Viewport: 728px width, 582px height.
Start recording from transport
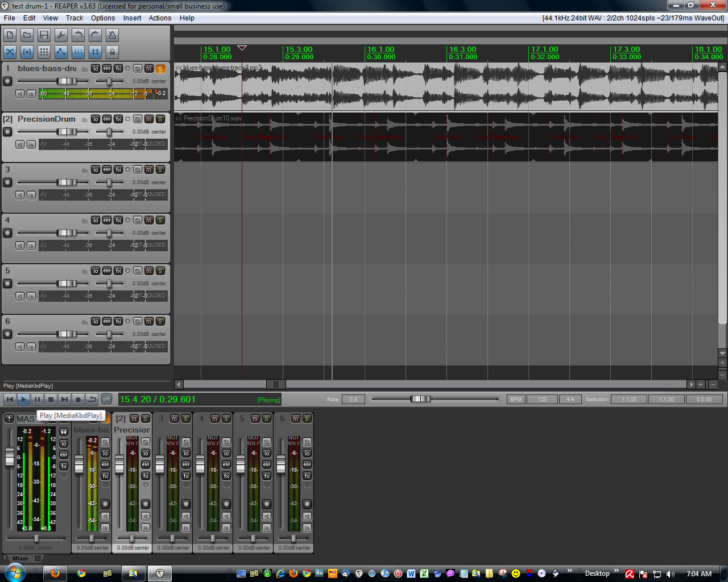[x=78, y=399]
